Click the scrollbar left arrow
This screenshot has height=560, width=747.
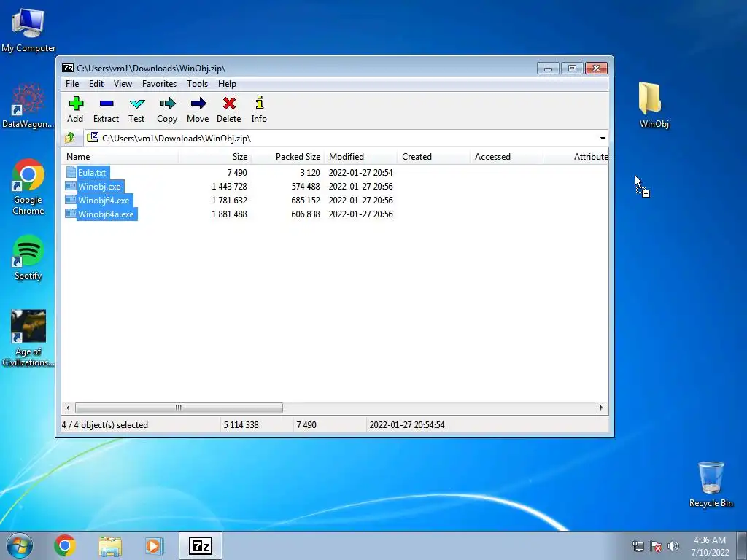tap(68, 408)
